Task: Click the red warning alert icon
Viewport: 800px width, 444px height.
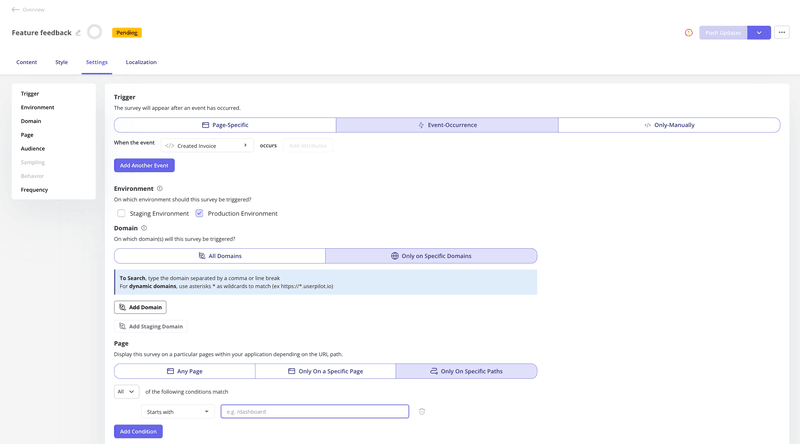Action: pos(688,33)
